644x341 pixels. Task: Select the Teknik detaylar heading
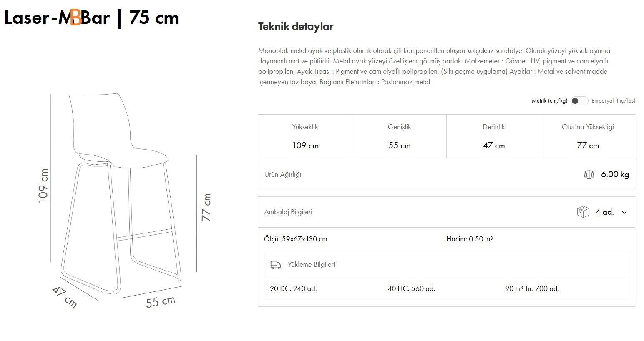tap(295, 26)
